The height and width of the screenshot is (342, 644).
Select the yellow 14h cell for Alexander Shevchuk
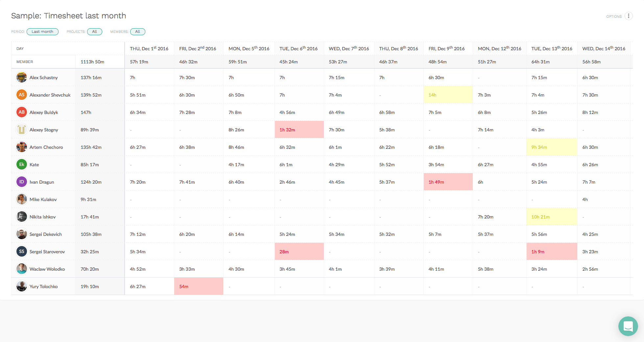[448, 95]
